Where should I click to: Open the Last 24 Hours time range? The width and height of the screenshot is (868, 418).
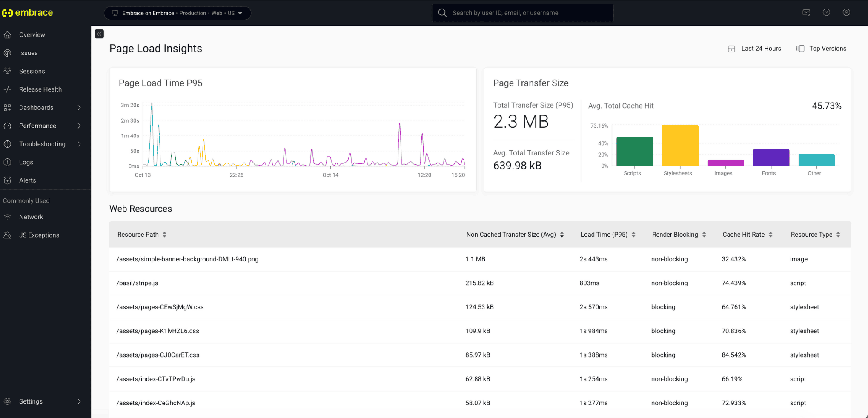761,49
